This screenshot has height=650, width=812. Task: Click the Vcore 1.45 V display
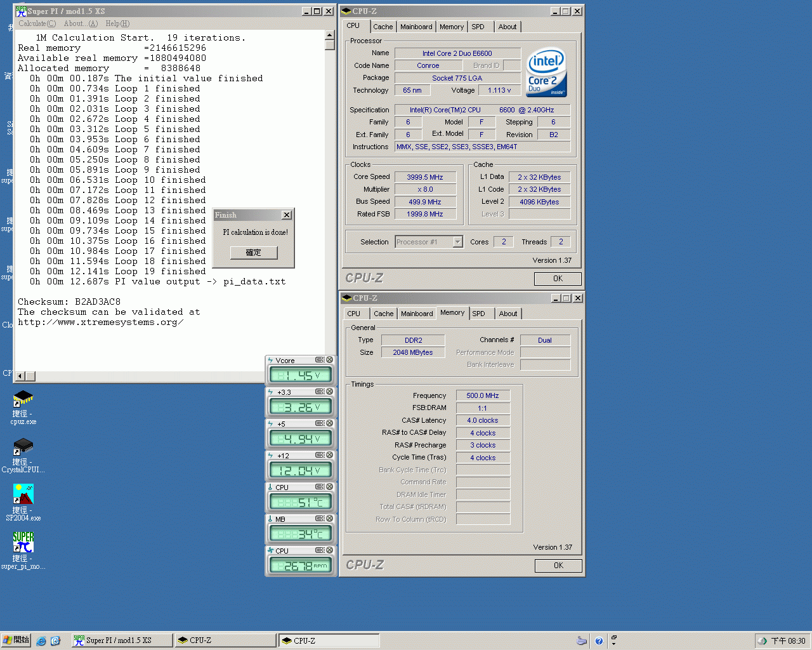[300, 375]
